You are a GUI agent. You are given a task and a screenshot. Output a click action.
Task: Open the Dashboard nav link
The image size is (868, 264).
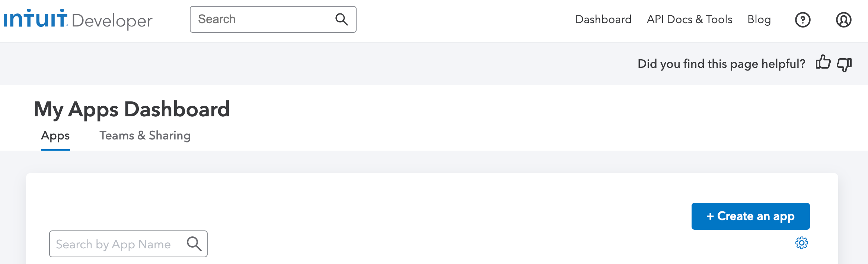point(603,19)
